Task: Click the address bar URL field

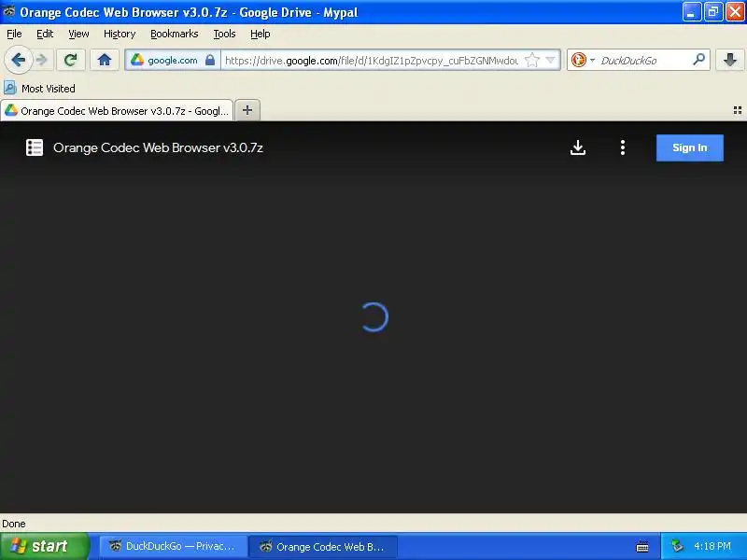Action: click(372, 61)
